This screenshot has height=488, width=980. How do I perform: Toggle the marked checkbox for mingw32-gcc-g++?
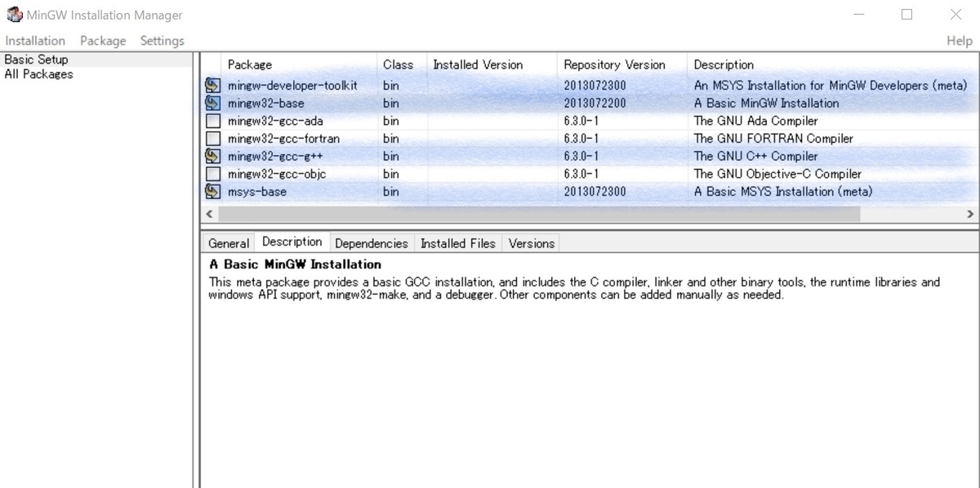213,156
